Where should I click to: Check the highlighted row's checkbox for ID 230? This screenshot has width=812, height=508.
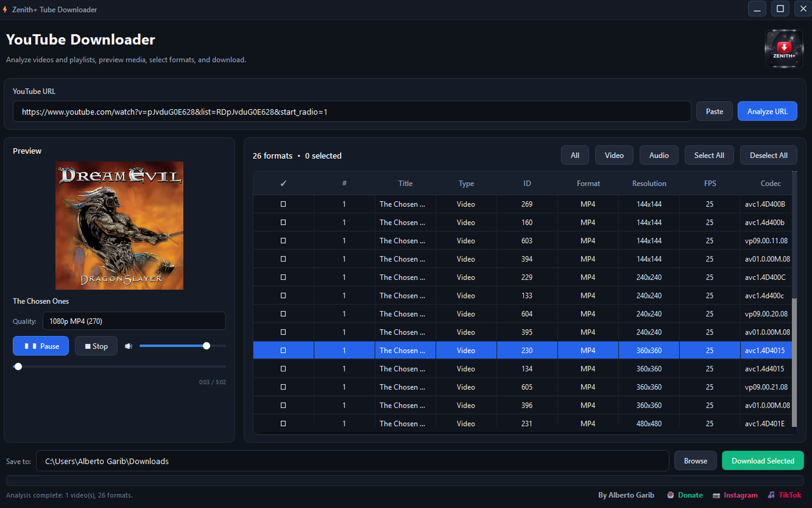283,351
